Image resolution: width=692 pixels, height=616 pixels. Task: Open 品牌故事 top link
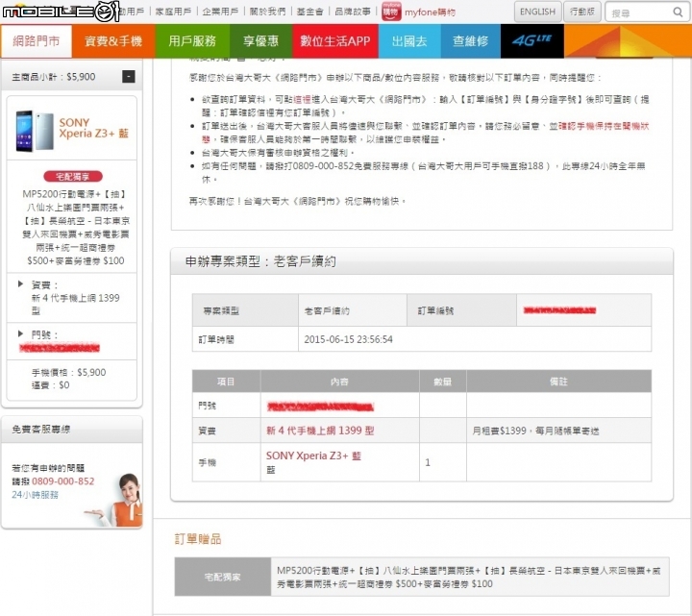tap(353, 12)
